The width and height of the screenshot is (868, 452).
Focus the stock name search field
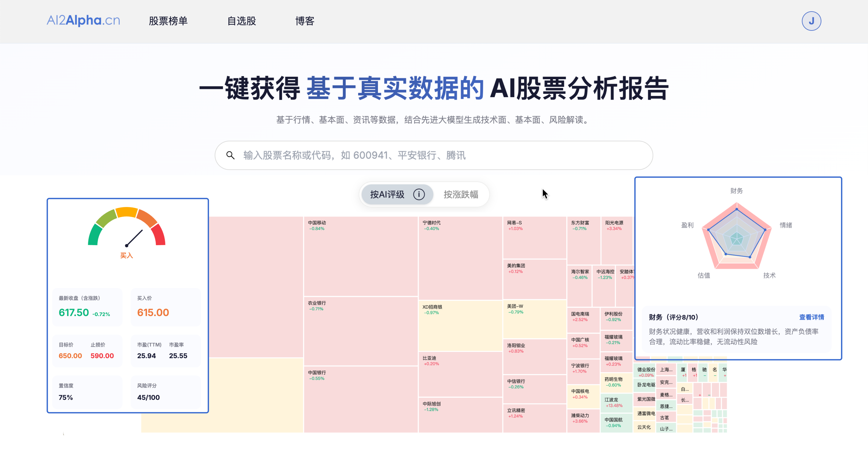pyautogui.click(x=434, y=155)
